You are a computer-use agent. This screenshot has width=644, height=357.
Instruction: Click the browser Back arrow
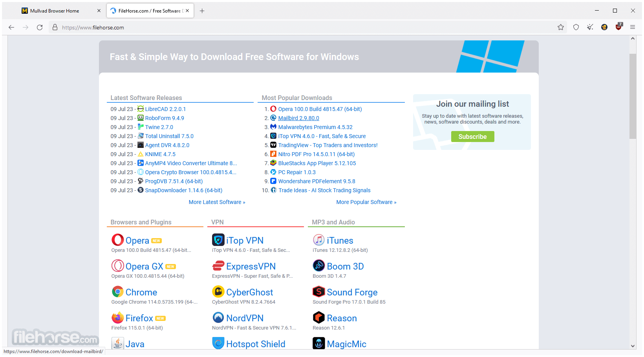click(11, 27)
